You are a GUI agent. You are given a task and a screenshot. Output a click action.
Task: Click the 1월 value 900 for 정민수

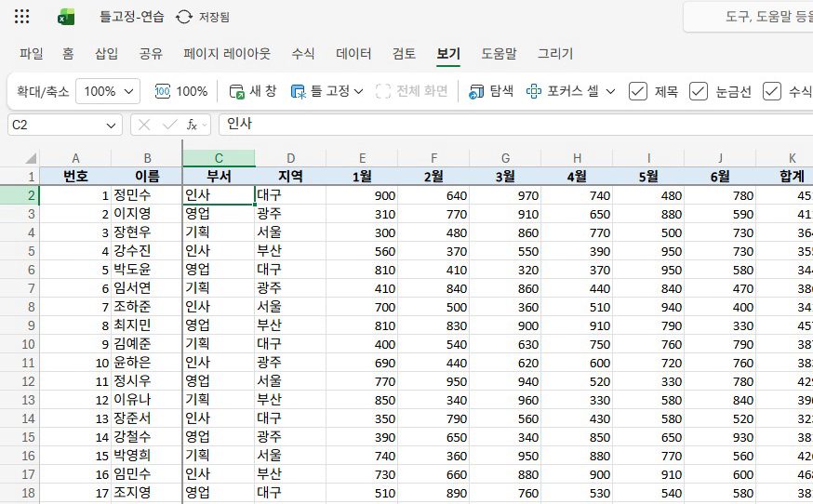362,195
